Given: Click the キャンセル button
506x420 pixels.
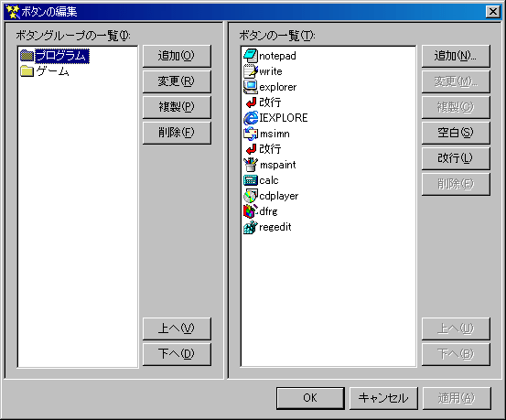Looking at the screenshot, I should click(x=383, y=398).
